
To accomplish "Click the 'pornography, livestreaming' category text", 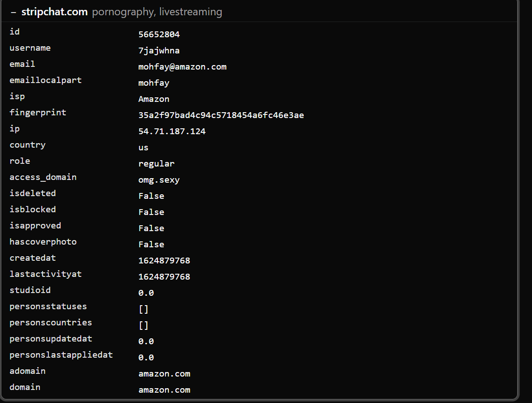I will point(157,12).
